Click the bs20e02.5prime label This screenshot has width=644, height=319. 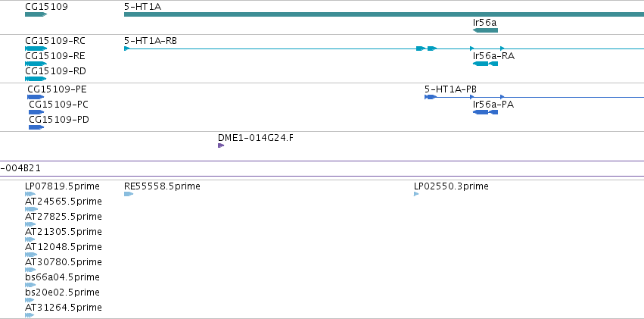(x=62, y=292)
